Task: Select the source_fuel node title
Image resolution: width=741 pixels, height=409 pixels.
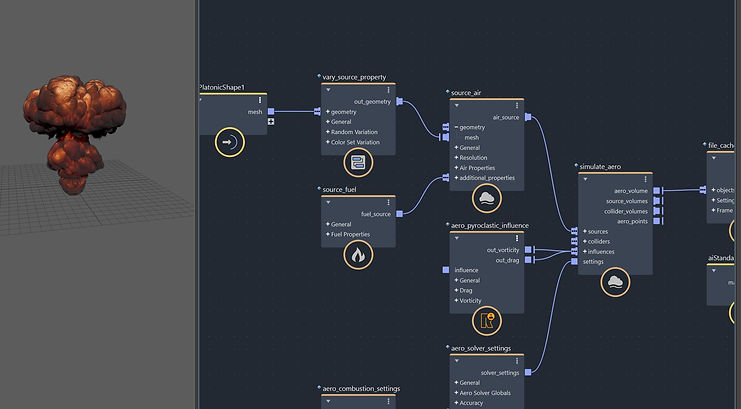Action: click(339, 190)
